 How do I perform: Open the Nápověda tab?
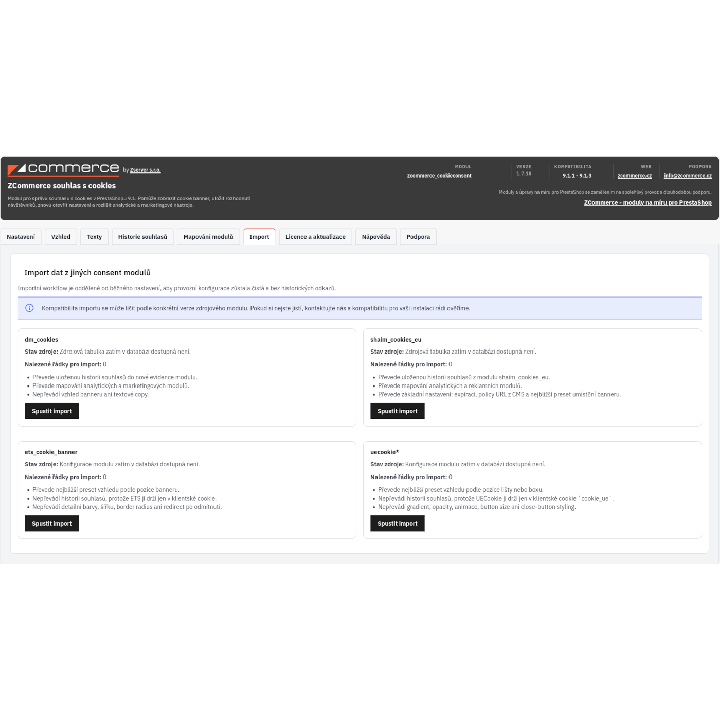coord(376,237)
